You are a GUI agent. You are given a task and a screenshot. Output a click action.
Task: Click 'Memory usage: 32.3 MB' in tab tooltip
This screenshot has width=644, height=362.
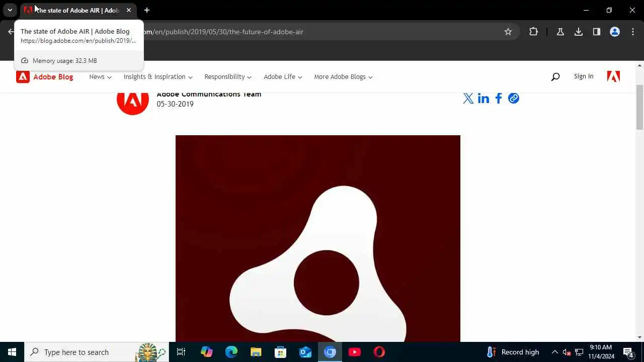coord(65,60)
